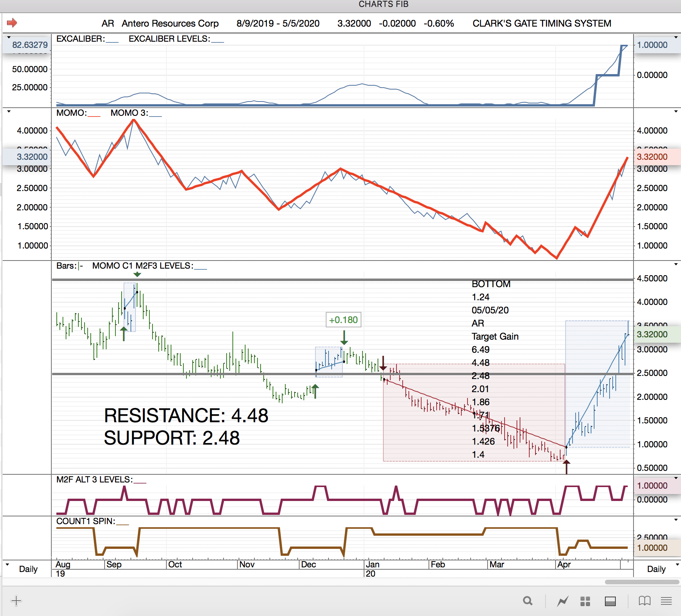Select the M2F ALT 3 LEVELS label
The image size is (681, 616).
94,480
